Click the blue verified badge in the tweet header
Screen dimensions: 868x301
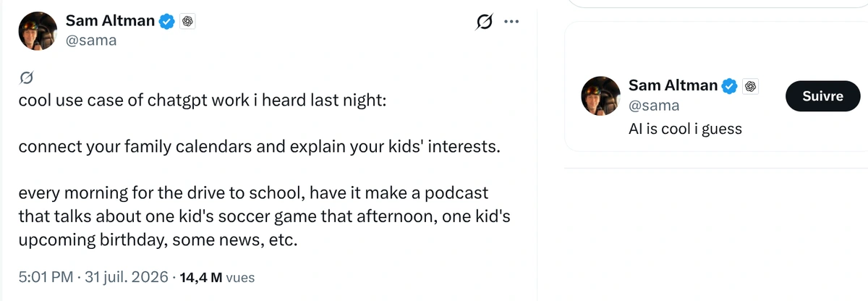point(167,21)
